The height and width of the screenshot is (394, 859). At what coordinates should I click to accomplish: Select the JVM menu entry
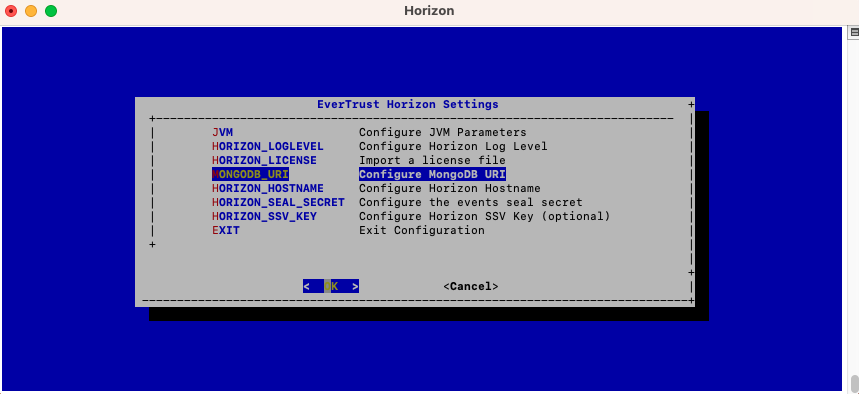click(222, 132)
